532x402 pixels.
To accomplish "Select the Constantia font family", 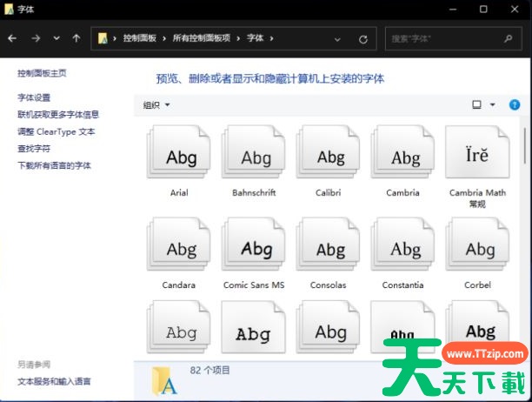I will pyautogui.click(x=402, y=253).
